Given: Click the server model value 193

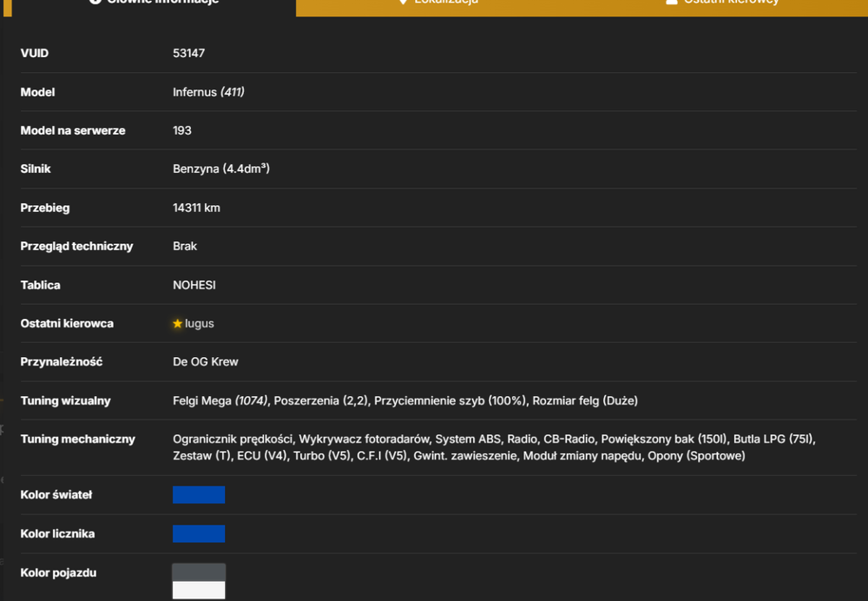Looking at the screenshot, I should click(182, 130).
